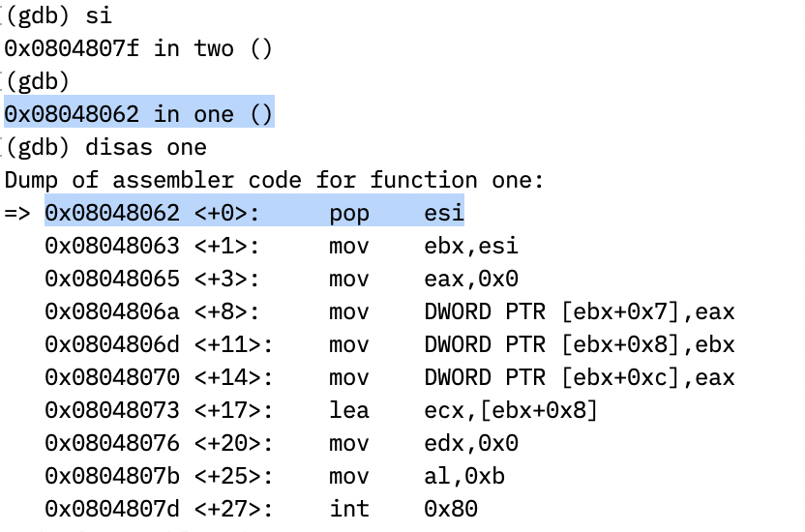
Task: Click the "pop" mnemonic at offset +0
Action: (x=348, y=213)
